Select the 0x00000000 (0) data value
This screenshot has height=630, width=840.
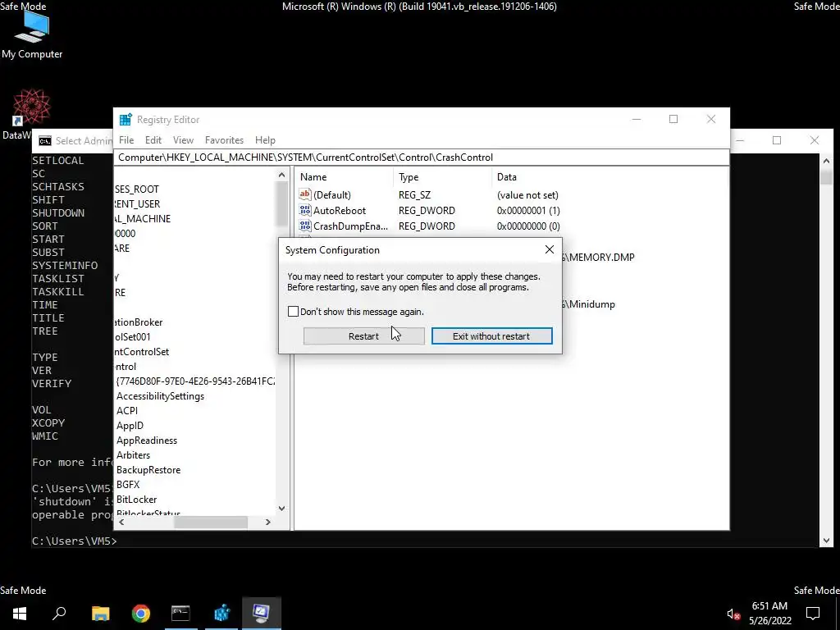coord(528,226)
